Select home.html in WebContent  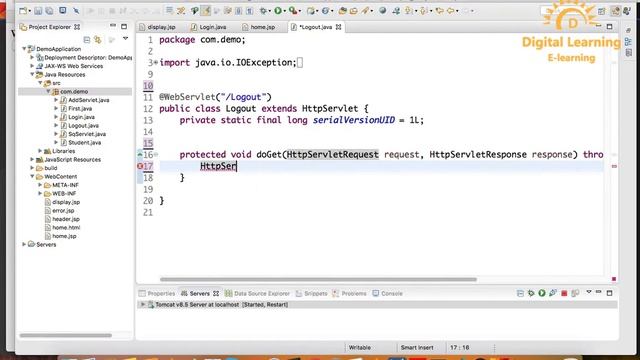pyautogui.click(x=66, y=228)
